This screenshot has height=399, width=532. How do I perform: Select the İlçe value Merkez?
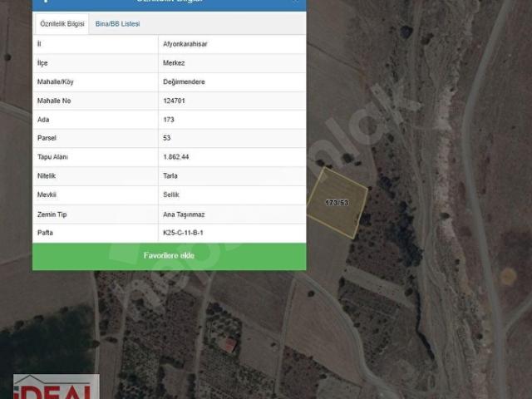(174, 63)
